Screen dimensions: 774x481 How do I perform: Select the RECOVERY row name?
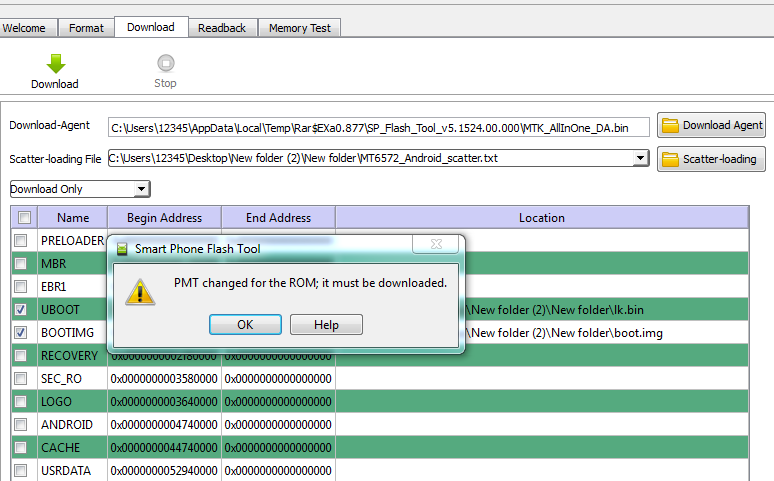[x=70, y=356]
